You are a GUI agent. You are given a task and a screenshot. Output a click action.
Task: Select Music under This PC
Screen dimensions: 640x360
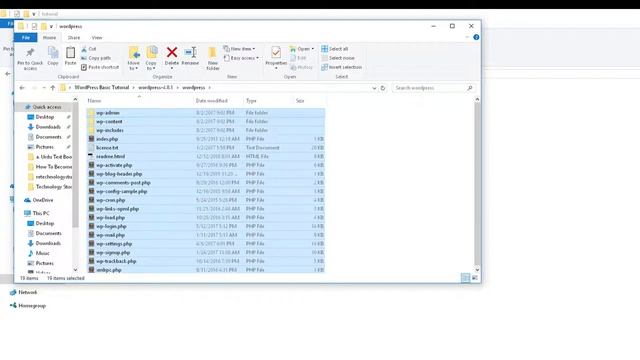42,253
